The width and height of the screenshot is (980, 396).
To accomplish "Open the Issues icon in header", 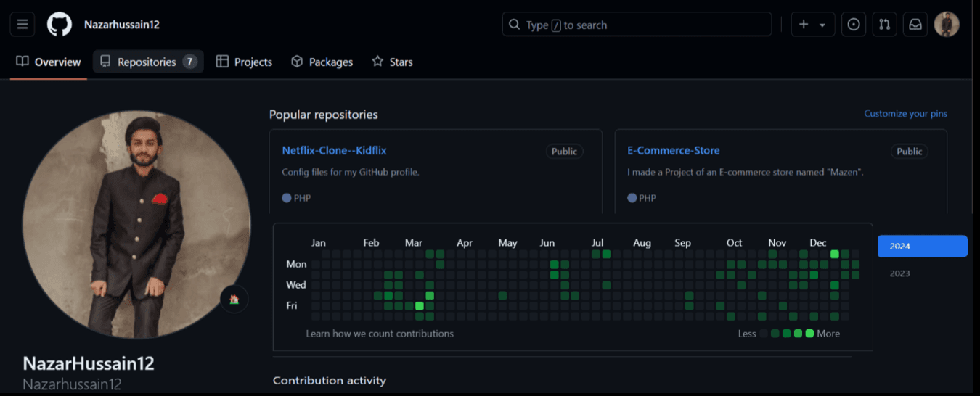I will click(x=854, y=25).
